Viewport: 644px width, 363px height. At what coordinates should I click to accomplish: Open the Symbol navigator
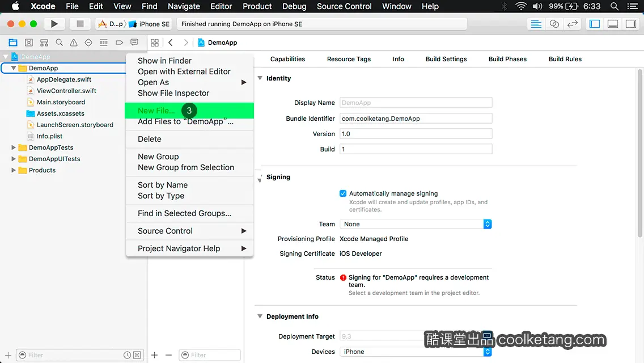click(x=44, y=43)
